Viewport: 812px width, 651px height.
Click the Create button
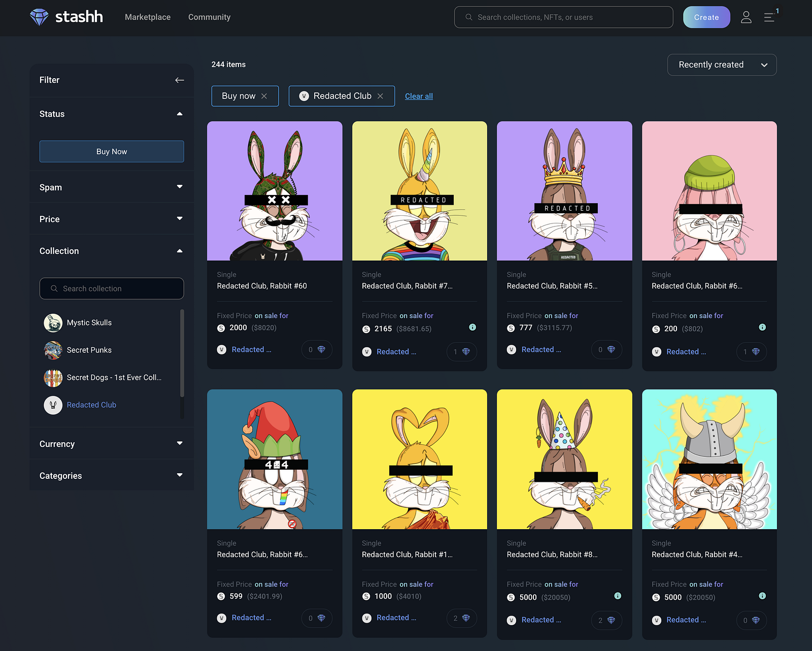706,17
